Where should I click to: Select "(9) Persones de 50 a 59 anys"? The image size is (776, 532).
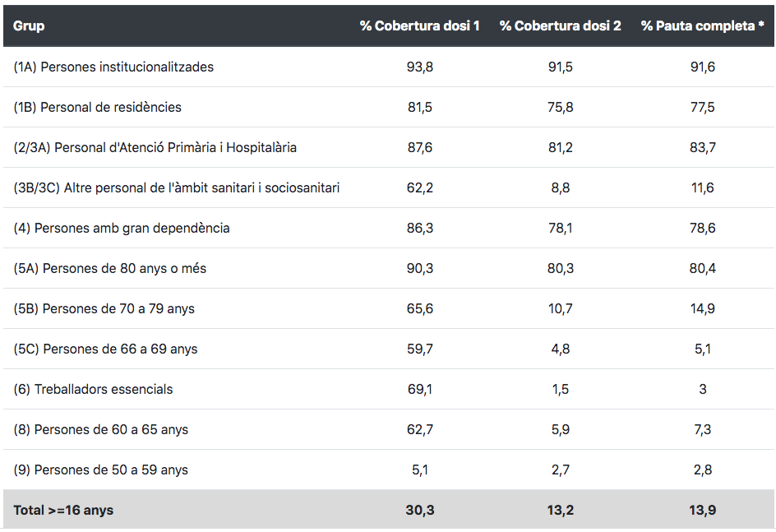100,470
